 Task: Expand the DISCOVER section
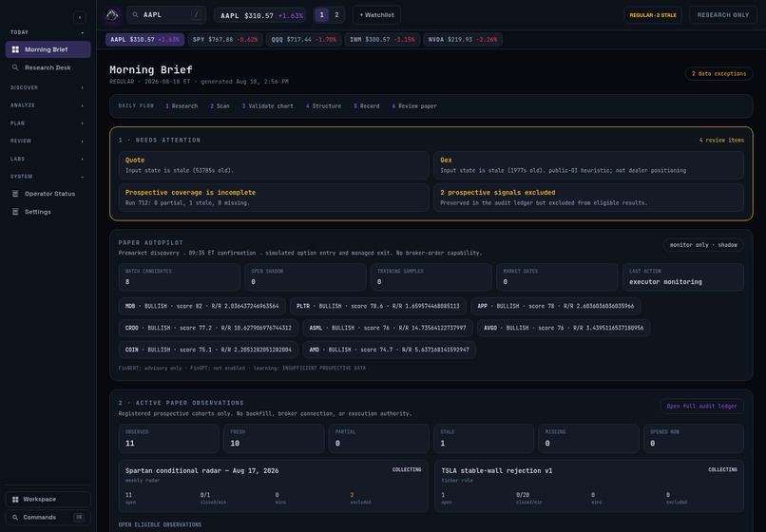(48, 87)
